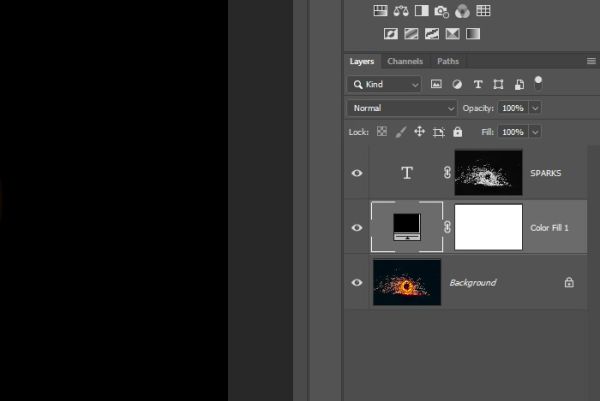Viewport: 600px width, 401px height.
Task: Switch to the Channels tab
Action: coord(405,61)
